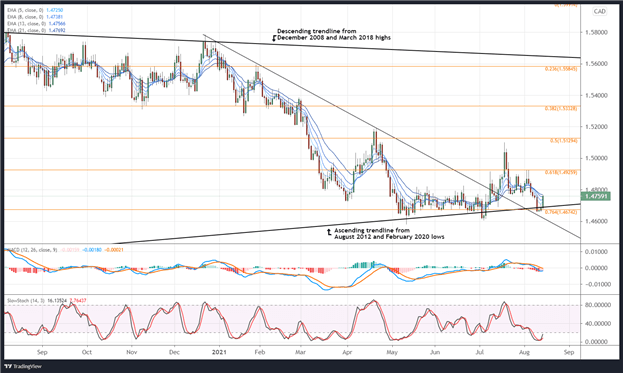The height and width of the screenshot is (373, 623).
Task: Click arrow icon beside ascending trendline note
Action: click(x=329, y=232)
